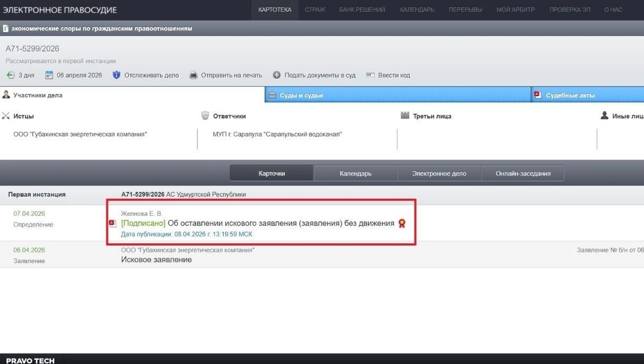Click the keyboard icon next to 'Ввести код'
The height and width of the screenshot is (364, 644).
pos(369,75)
